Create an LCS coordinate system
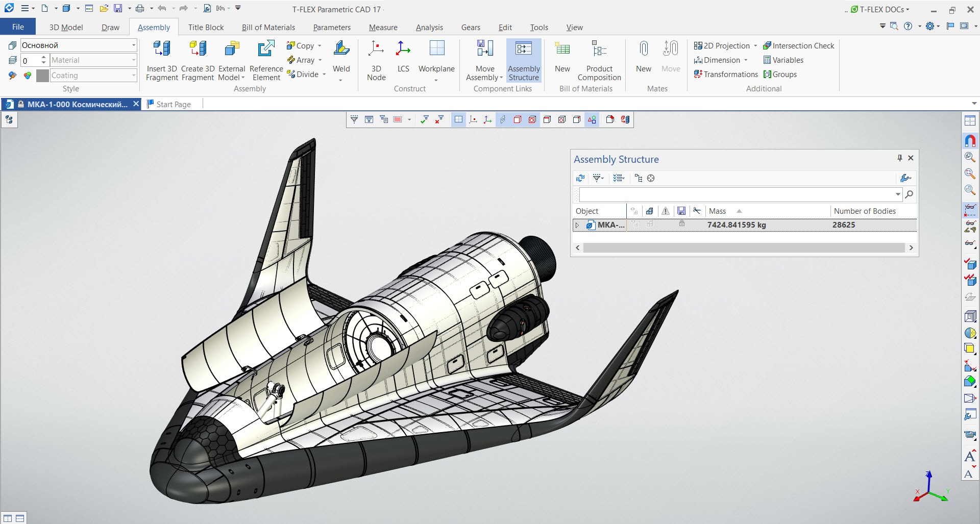 (x=403, y=56)
